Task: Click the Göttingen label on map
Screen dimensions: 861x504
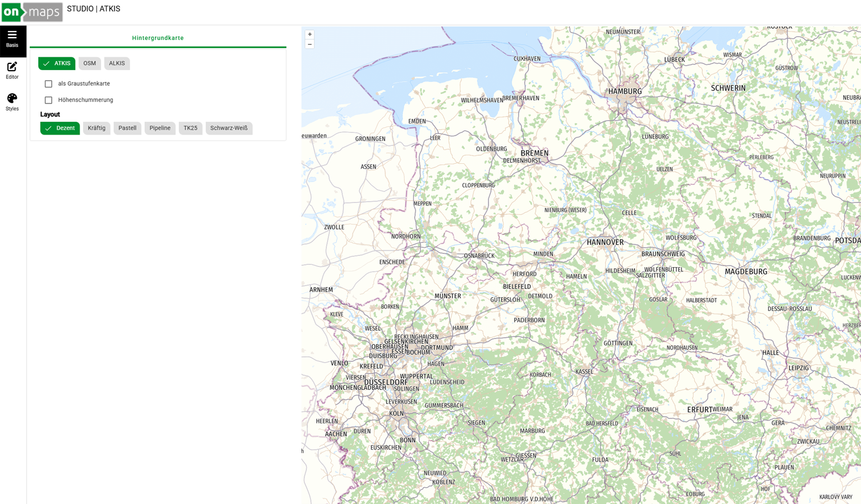Action: (x=618, y=343)
